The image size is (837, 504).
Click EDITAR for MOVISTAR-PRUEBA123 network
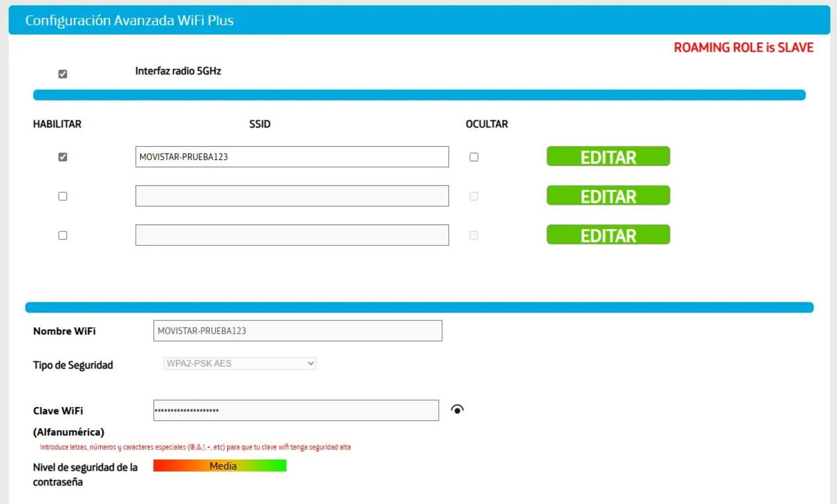click(x=608, y=156)
